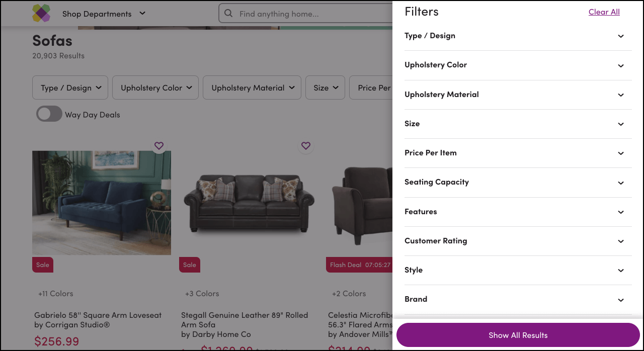Open the Upholstery Material dropdown pill

(252, 87)
